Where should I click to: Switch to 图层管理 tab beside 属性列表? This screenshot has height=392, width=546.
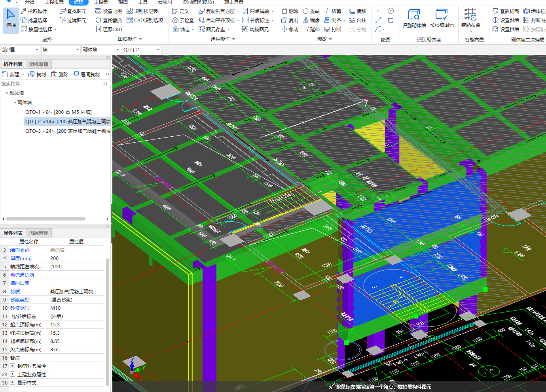39,233
